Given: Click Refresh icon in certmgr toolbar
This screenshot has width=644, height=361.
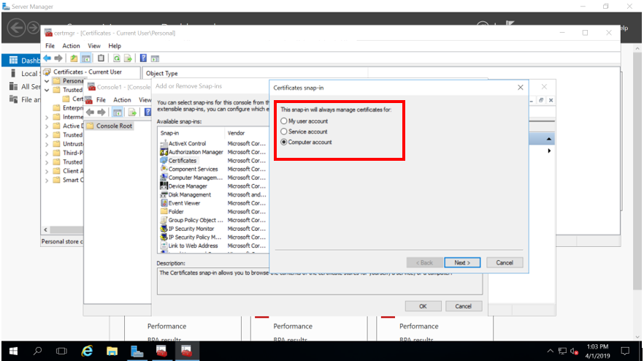Looking at the screenshot, I should (x=117, y=58).
